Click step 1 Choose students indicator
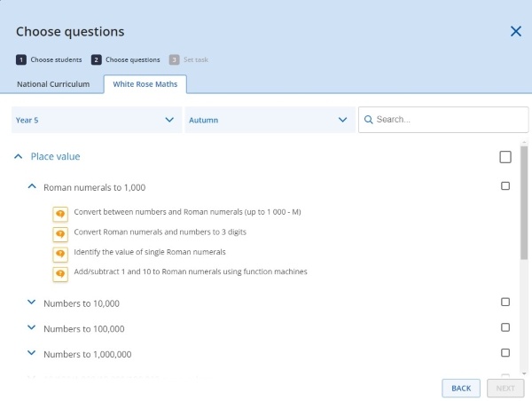 tap(49, 59)
